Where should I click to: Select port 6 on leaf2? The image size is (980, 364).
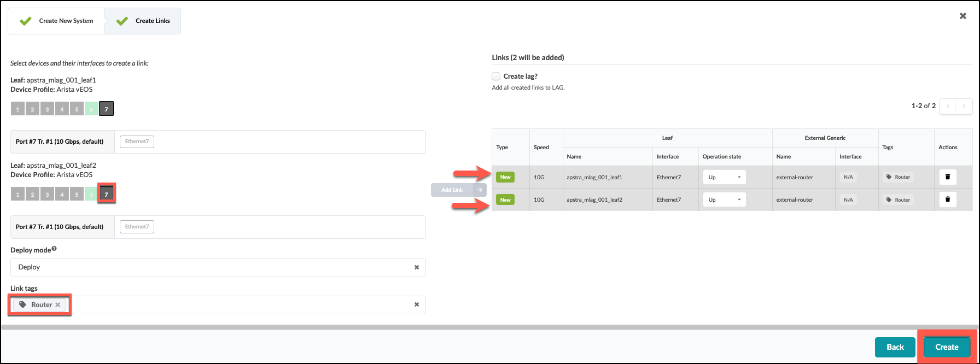coord(91,194)
